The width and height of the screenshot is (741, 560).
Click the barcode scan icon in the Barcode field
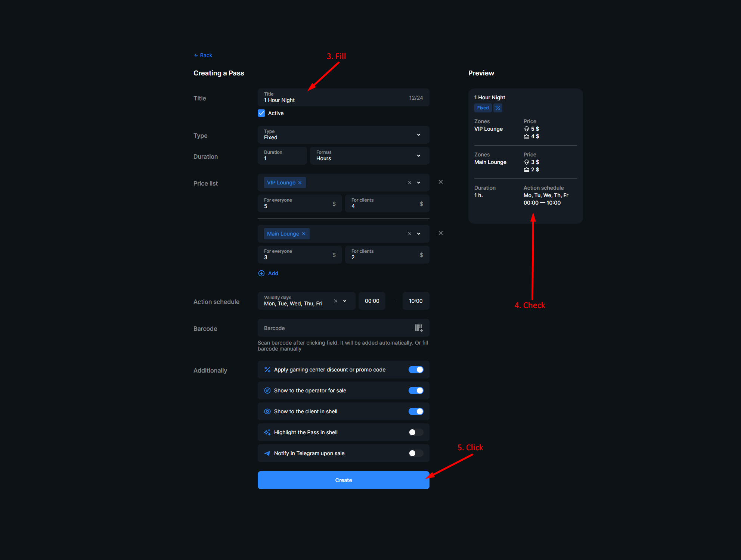[418, 328]
